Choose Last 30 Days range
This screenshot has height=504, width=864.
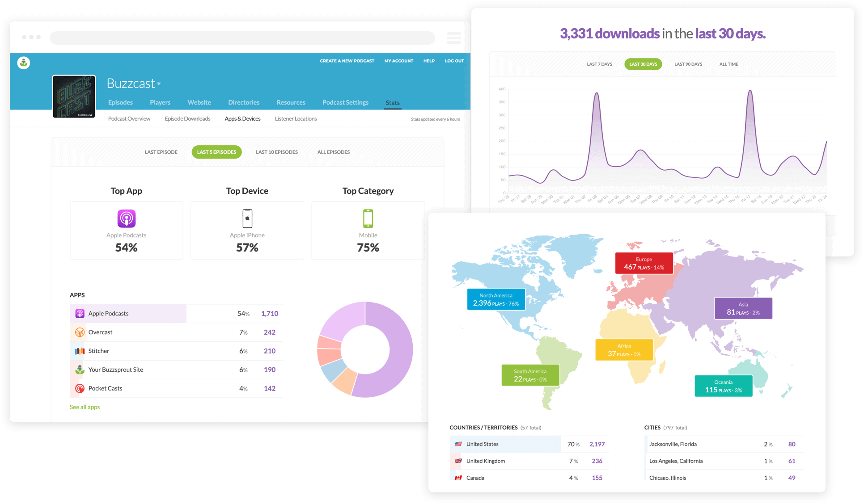pyautogui.click(x=643, y=64)
